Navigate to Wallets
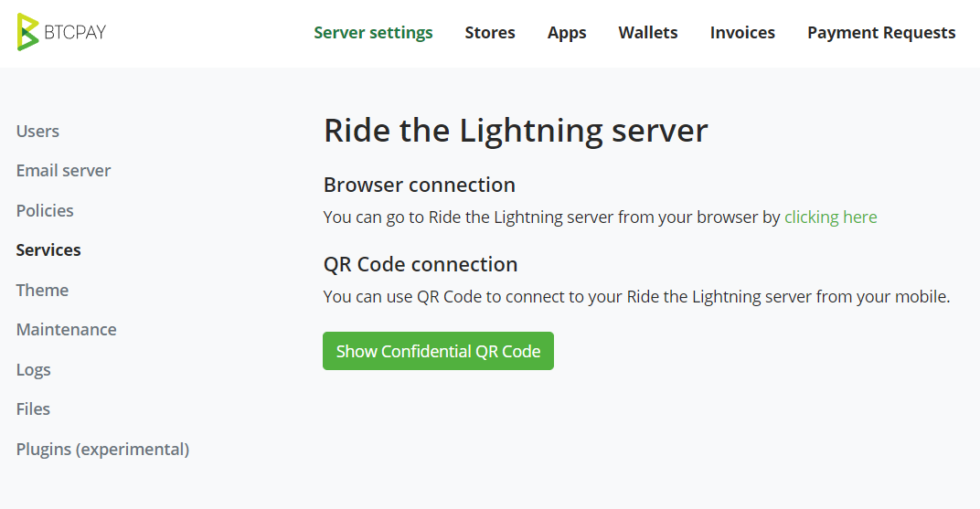 click(x=648, y=33)
